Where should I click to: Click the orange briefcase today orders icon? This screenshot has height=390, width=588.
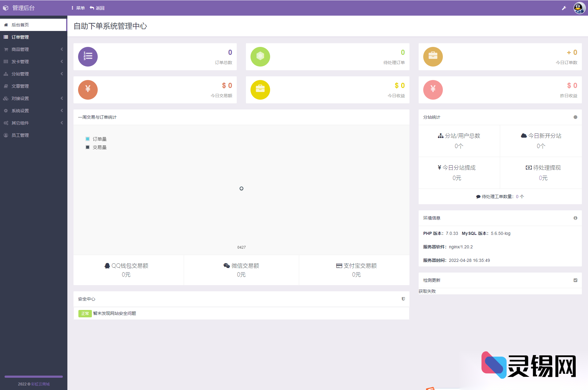pos(433,57)
